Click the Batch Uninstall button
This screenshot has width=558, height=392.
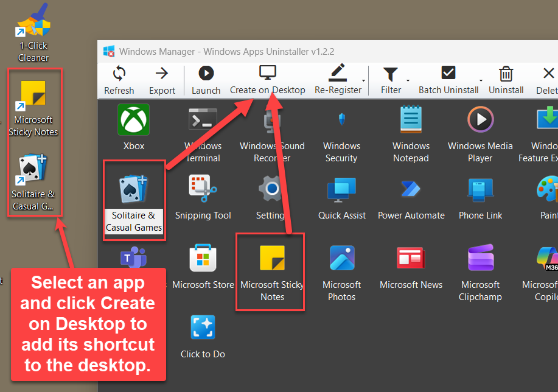click(448, 80)
